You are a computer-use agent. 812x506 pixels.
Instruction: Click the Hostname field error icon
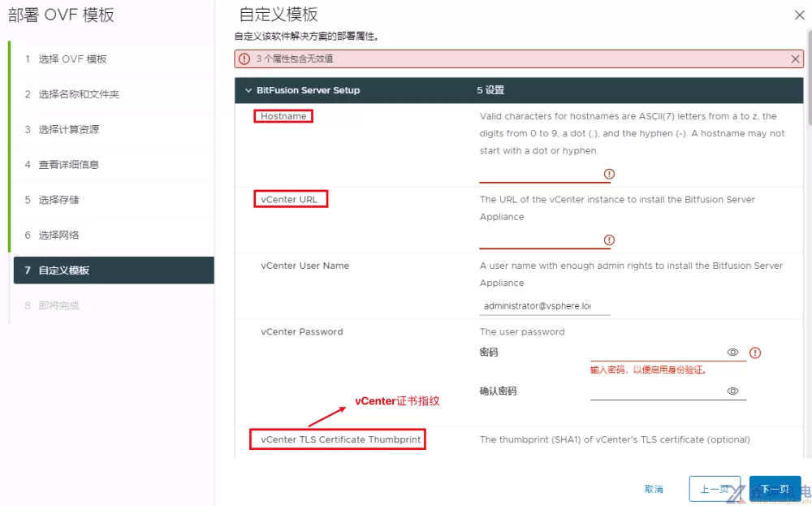[x=609, y=174]
